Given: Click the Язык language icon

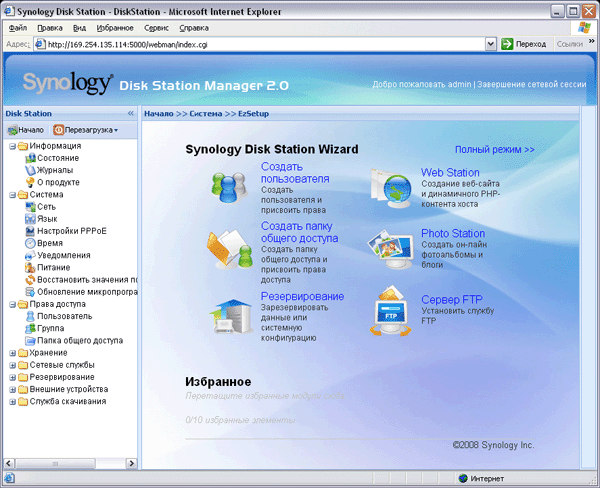Looking at the screenshot, I should pyautogui.click(x=30, y=219).
